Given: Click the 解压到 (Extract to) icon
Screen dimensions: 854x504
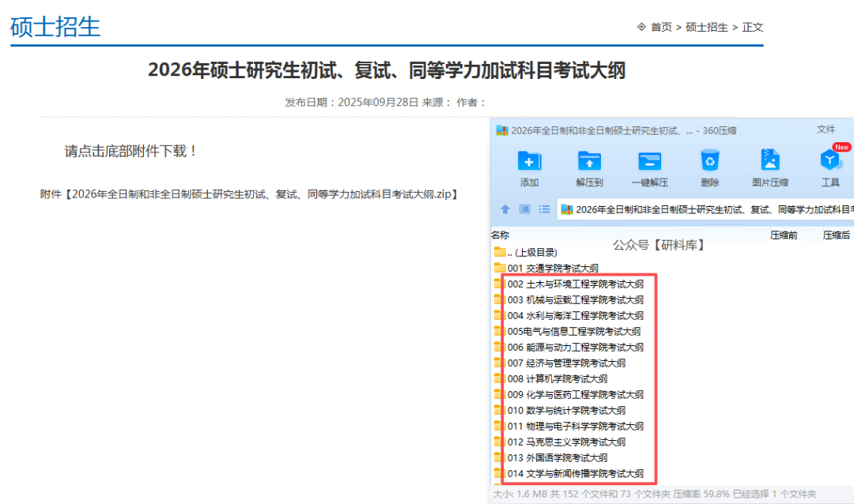Looking at the screenshot, I should click(589, 161).
